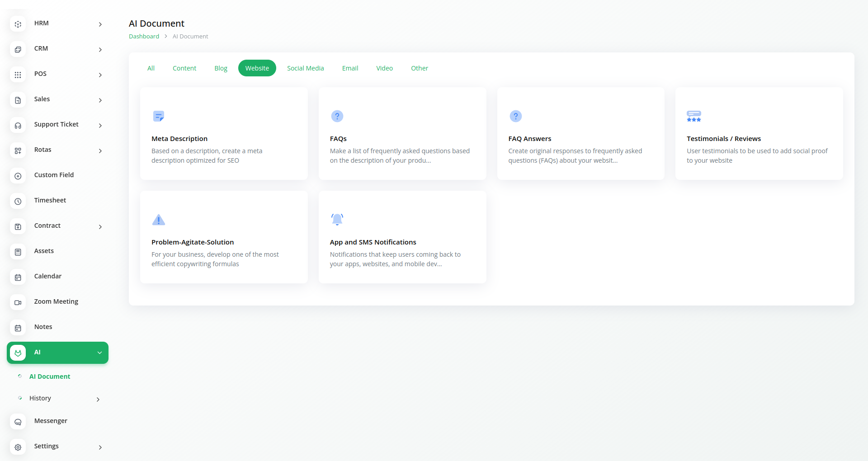Click the FAQs question mark icon
The image size is (868, 461).
(337, 116)
